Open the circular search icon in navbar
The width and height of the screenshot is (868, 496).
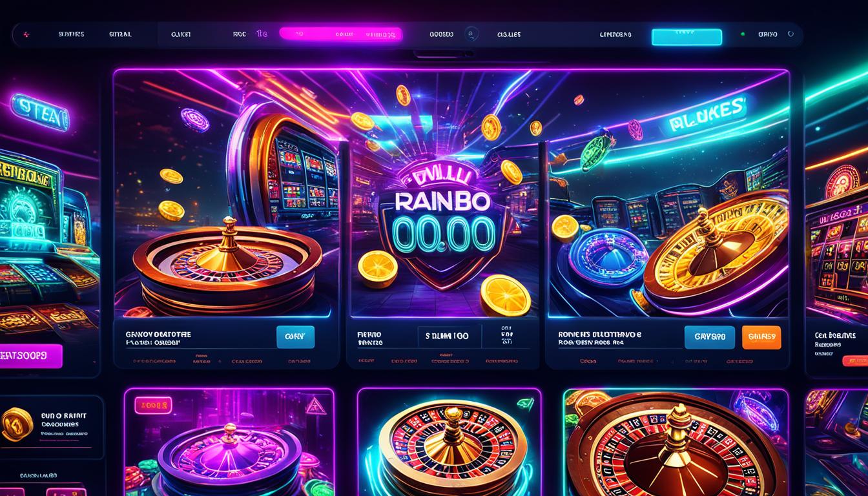471,34
